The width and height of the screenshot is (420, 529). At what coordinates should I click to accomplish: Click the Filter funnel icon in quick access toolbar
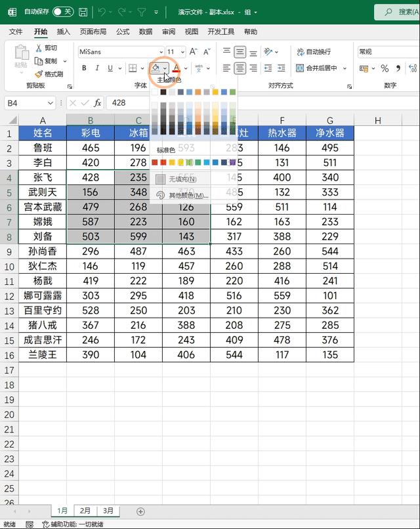pyautogui.click(x=142, y=12)
